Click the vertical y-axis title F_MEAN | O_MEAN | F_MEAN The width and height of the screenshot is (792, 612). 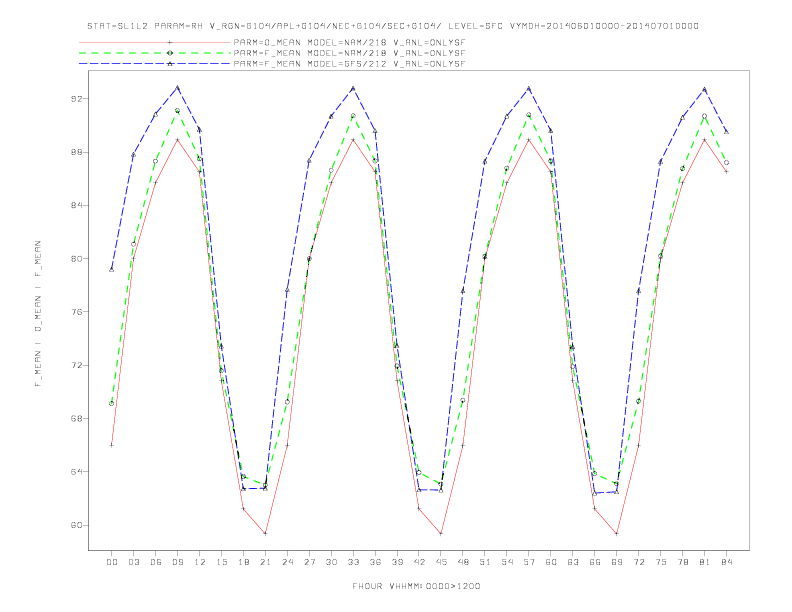click(38, 314)
